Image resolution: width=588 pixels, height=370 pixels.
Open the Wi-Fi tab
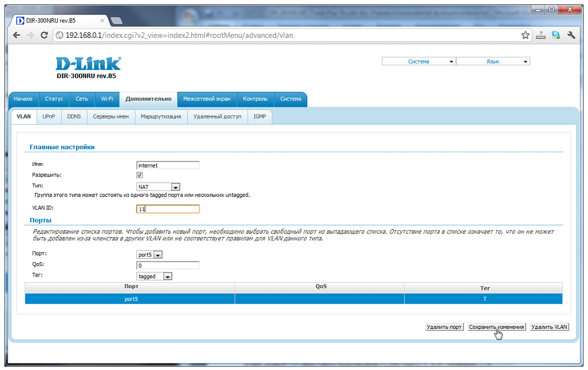point(107,99)
